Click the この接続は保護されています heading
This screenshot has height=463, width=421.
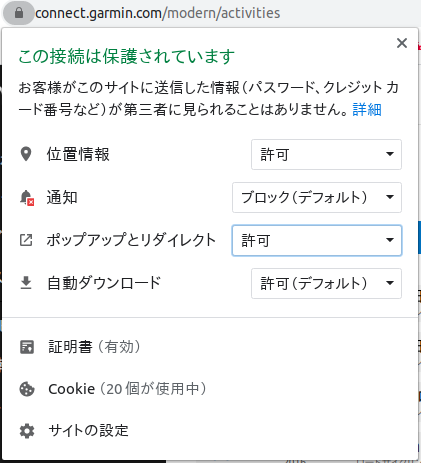point(127,56)
